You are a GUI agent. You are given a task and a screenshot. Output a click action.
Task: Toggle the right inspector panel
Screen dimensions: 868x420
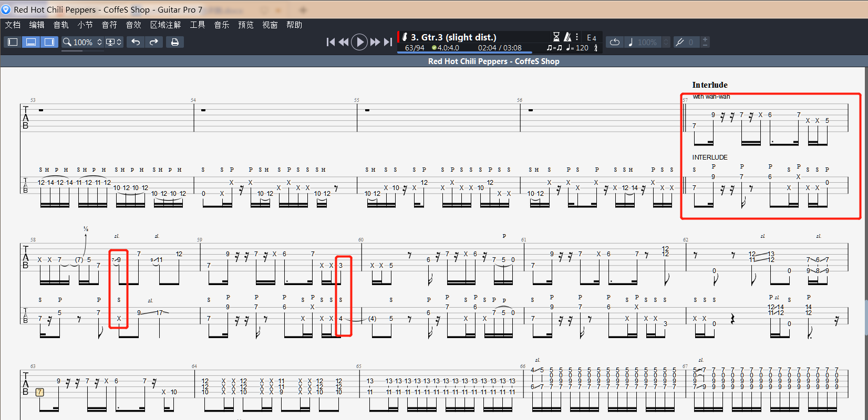coord(49,42)
